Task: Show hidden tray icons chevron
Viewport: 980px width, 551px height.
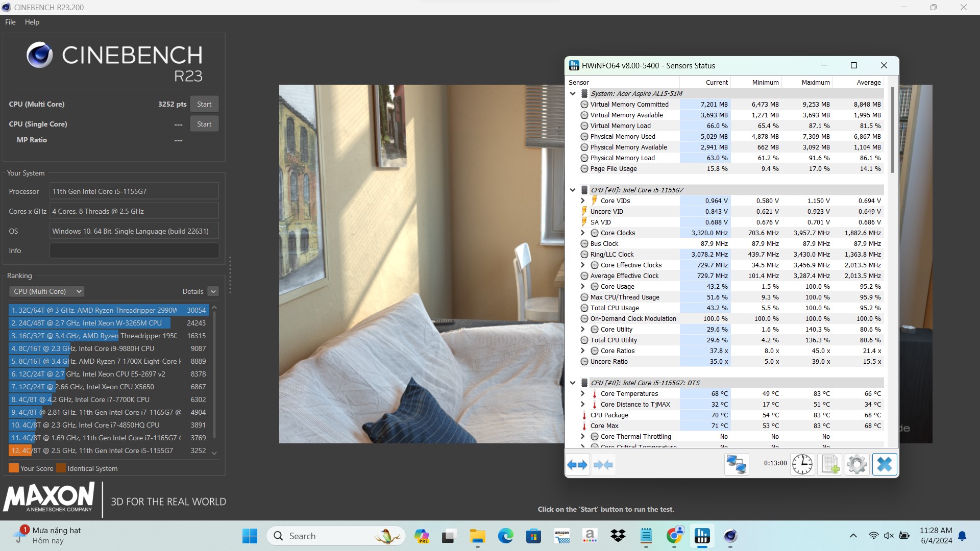Action: coord(853,536)
